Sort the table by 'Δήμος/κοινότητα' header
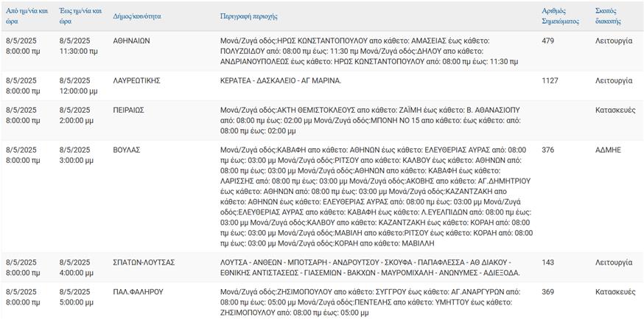Screen dimensions: 644x320 tap(138, 15)
